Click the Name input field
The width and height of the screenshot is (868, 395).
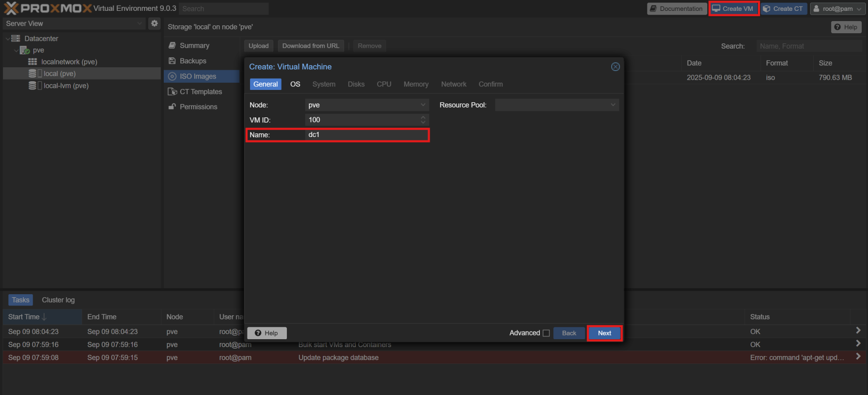[367, 135]
